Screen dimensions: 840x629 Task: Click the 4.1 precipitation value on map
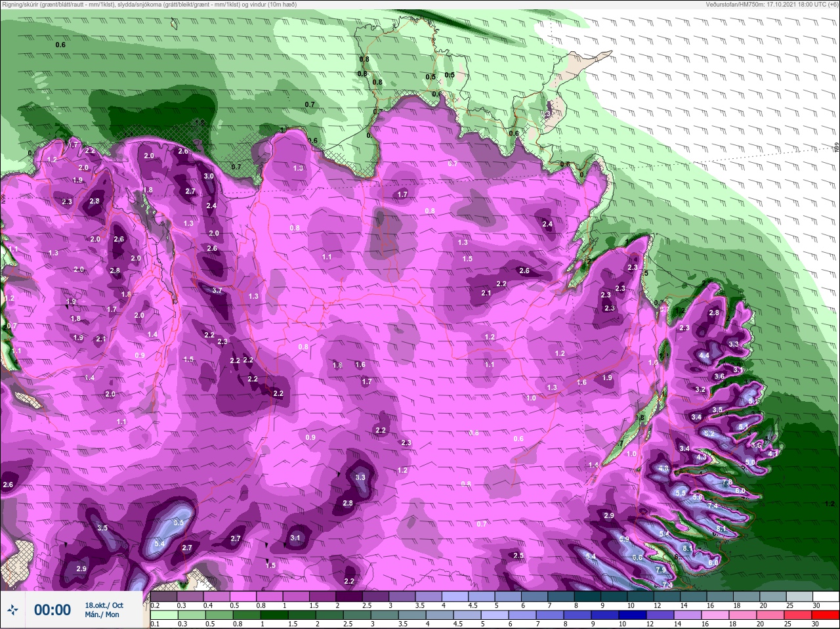[772, 453]
